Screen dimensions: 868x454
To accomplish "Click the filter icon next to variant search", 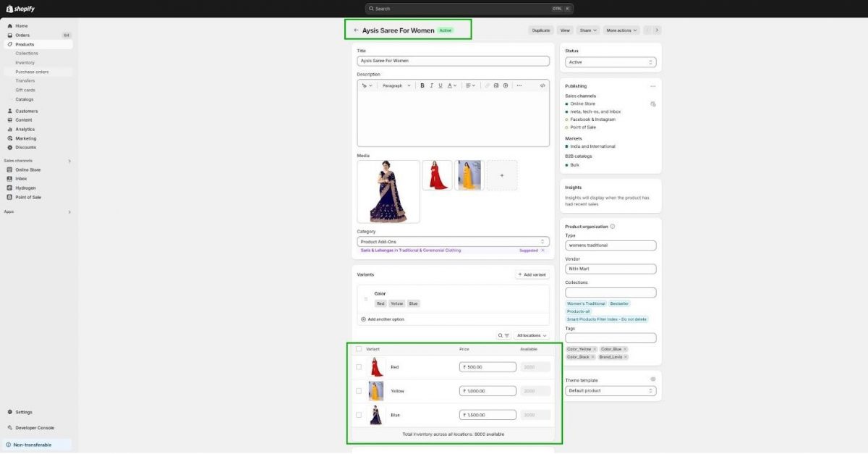I will [506, 335].
